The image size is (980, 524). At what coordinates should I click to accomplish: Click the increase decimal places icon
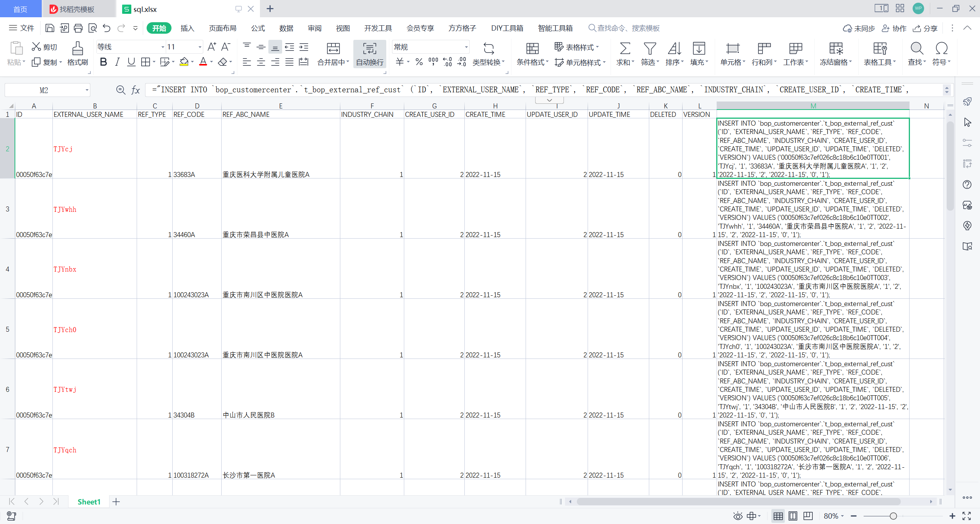pos(448,62)
